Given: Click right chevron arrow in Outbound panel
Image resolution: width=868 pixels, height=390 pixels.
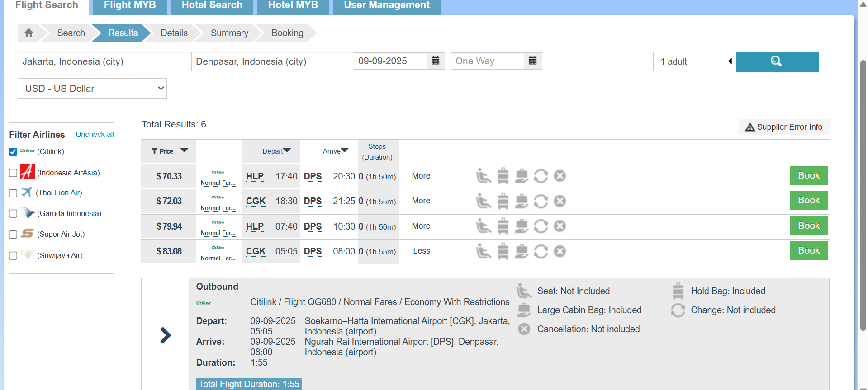Looking at the screenshot, I should coord(166,335).
